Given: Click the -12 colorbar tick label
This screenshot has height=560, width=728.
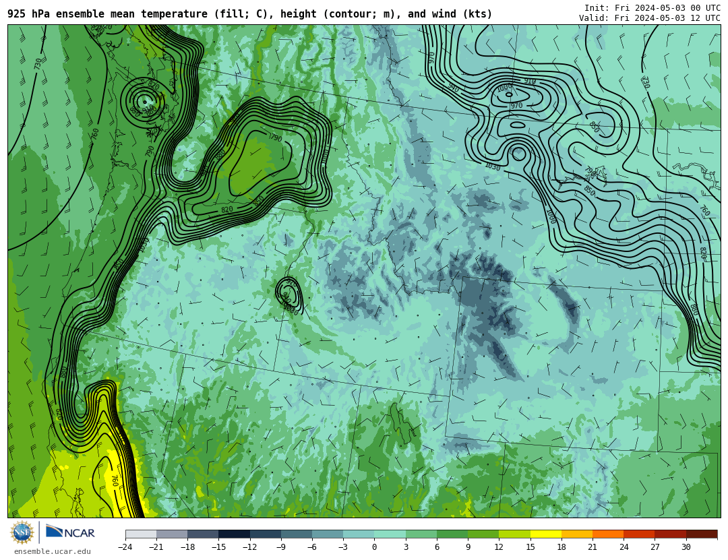Looking at the screenshot, I should pos(250,547).
